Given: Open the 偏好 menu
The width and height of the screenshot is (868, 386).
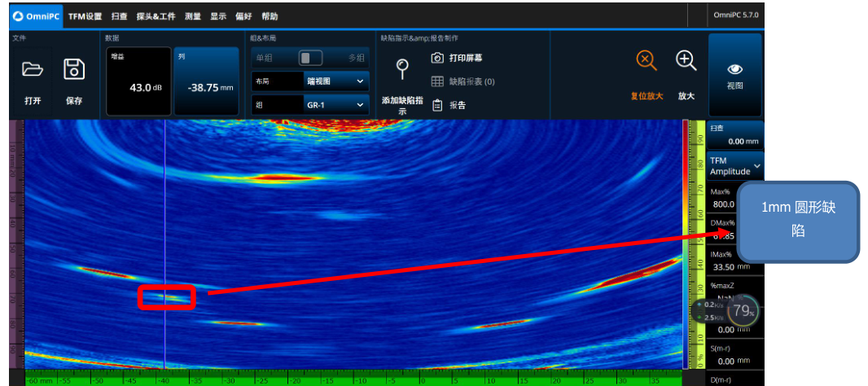Looking at the screenshot, I should tap(243, 16).
